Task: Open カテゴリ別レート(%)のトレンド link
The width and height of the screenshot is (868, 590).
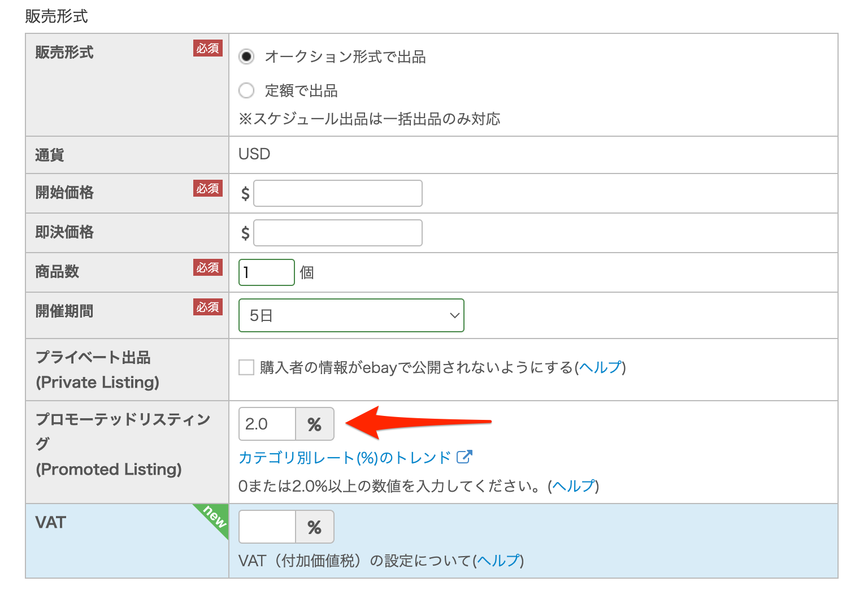Action: point(345,457)
